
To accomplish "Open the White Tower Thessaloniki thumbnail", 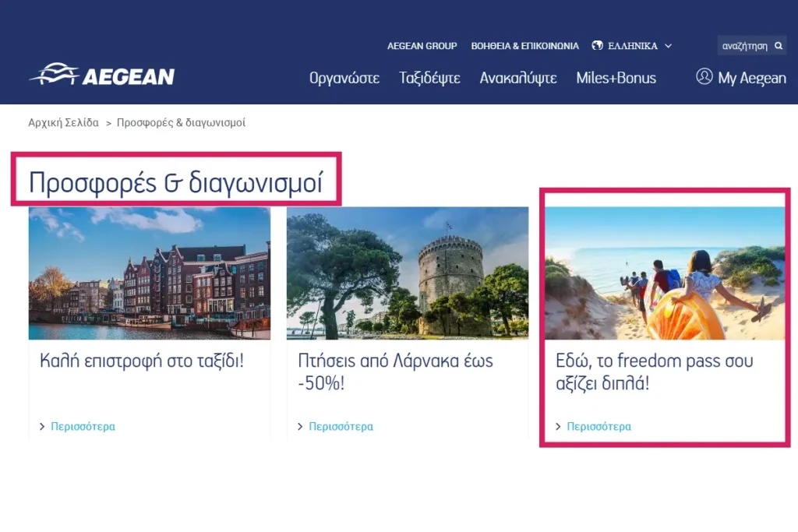I will (x=408, y=273).
